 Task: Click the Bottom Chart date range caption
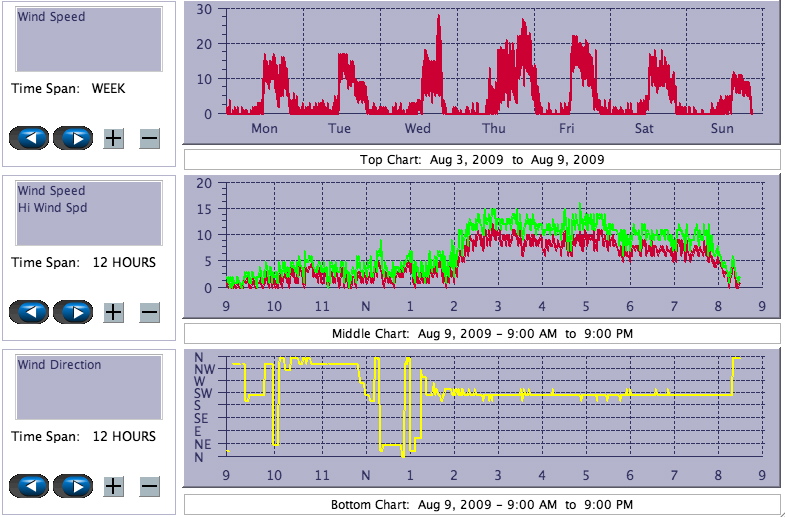tap(482, 504)
